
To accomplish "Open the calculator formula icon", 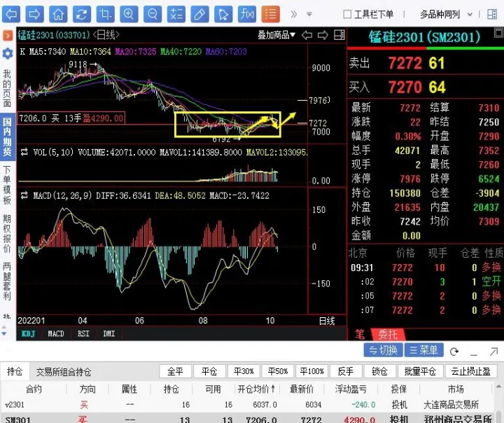I will coord(176,14).
